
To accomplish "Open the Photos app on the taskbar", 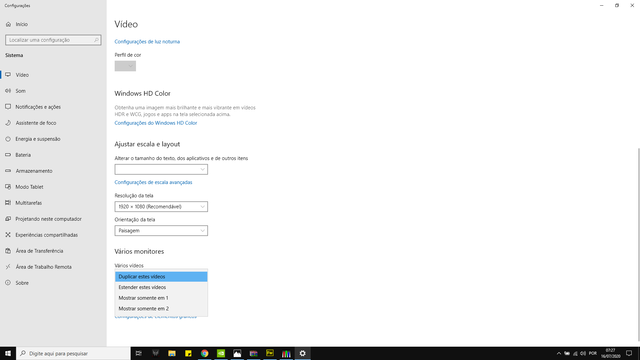I will coord(237,353).
